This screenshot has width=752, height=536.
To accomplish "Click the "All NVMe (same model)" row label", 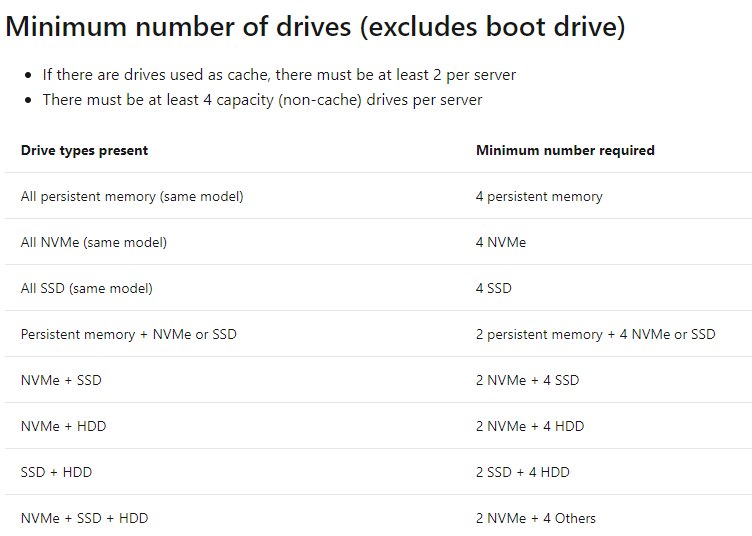I will tap(94, 243).
